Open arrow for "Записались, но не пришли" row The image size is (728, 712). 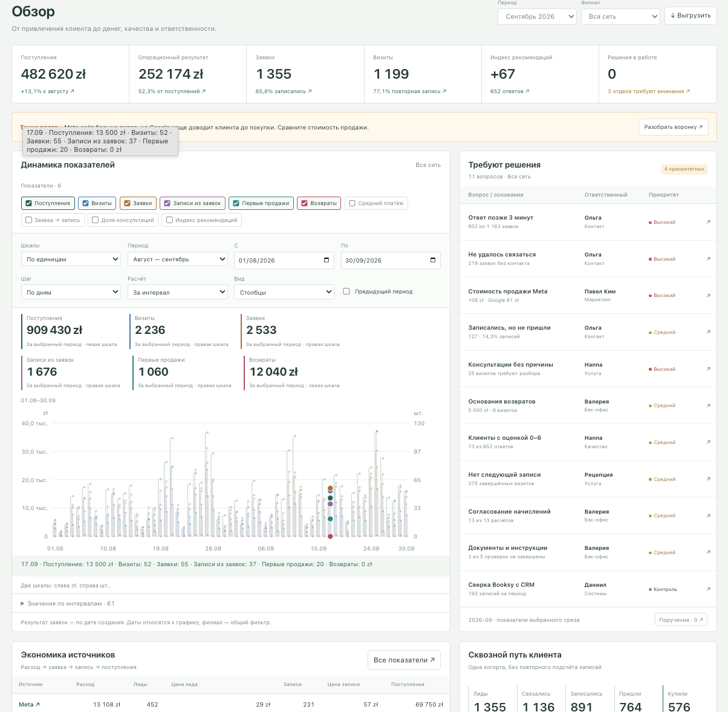709,332
